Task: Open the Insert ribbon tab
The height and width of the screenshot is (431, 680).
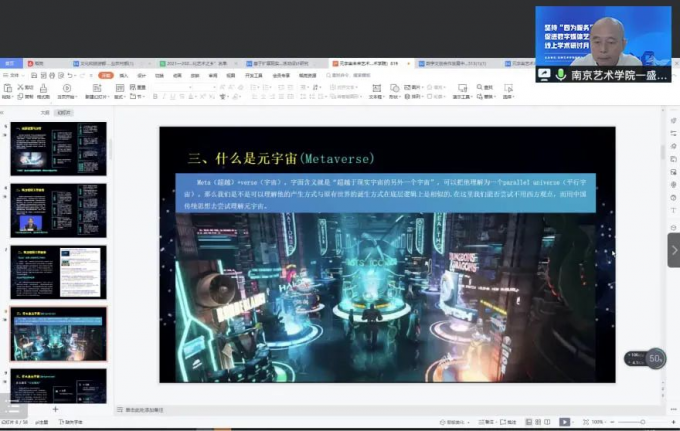Action: pos(124,75)
